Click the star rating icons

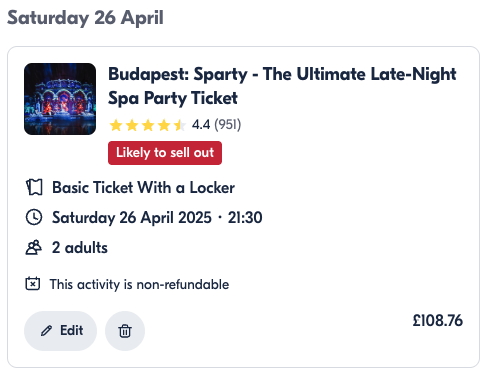[148, 125]
